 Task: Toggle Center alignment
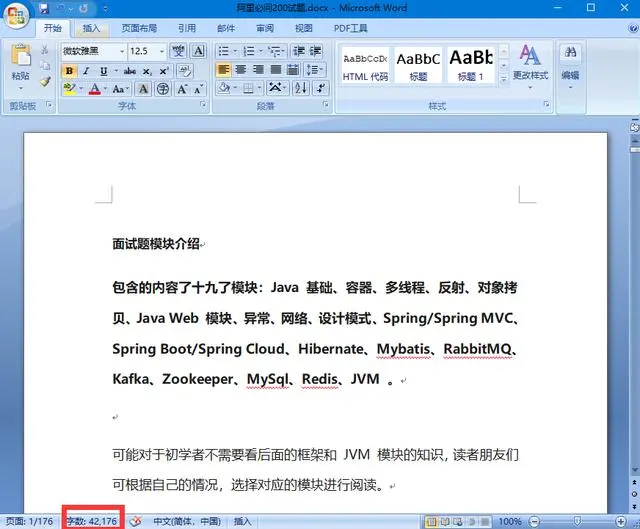click(x=240, y=70)
